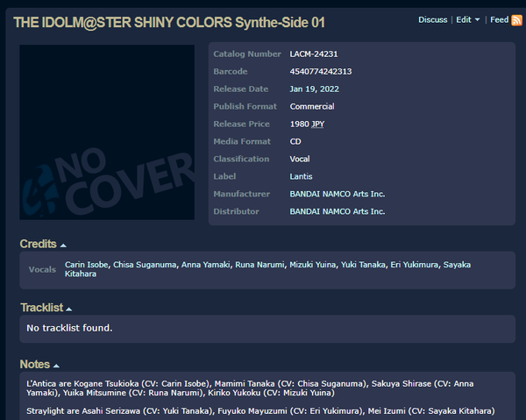
Task: Open vocalist Runa Narumi's page
Action: coord(260,265)
